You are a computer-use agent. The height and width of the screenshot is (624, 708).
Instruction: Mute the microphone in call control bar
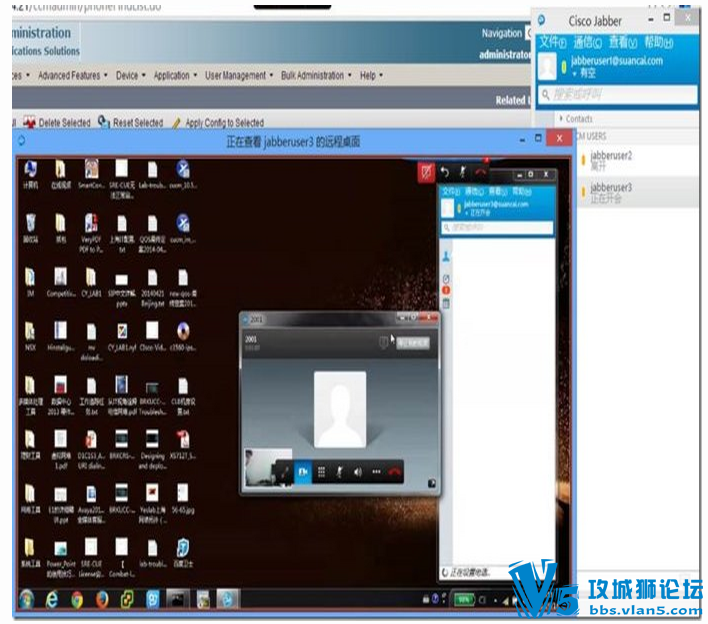(x=340, y=472)
